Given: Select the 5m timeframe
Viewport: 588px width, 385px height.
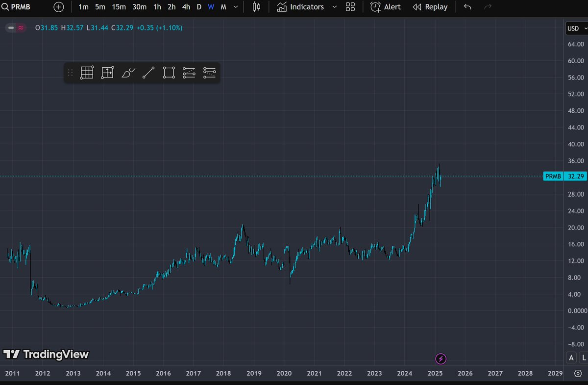Looking at the screenshot, I should click(x=100, y=7).
